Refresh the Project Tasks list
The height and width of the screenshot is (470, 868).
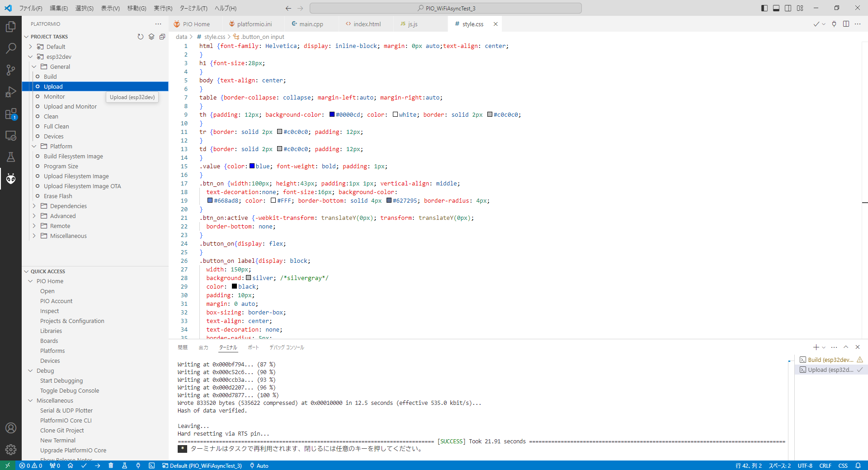pyautogui.click(x=141, y=37)
